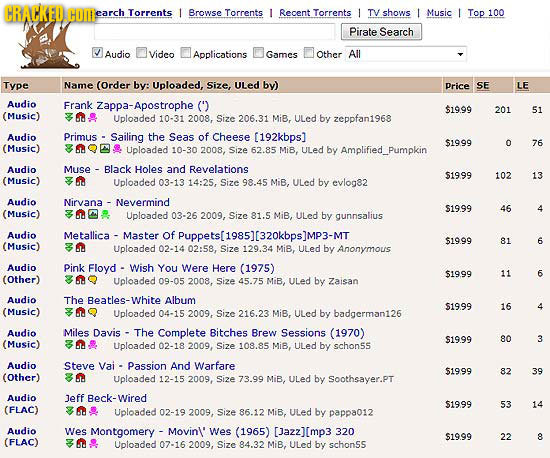Screen dimensions: 550x458
Task: Click cover image icon on Primus row
Action: tap(105, 149)
